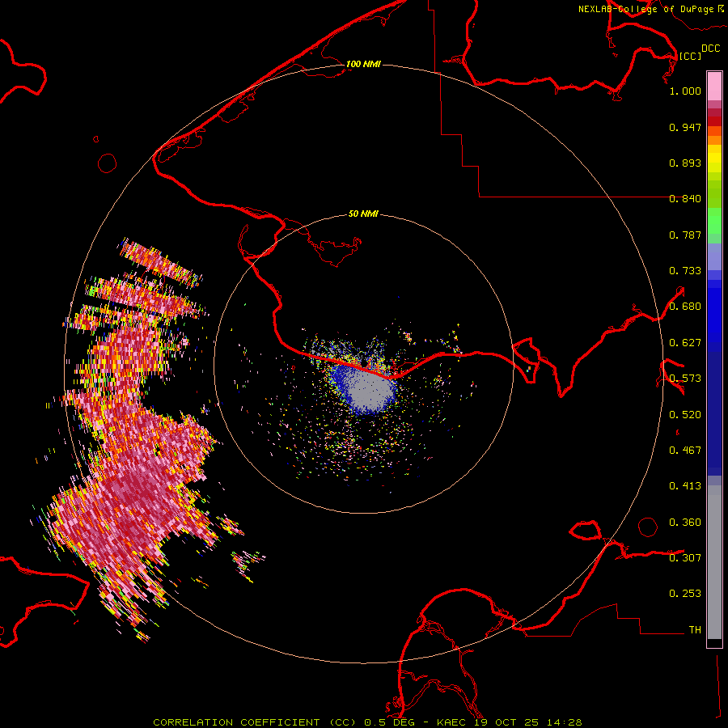Click the 0.5 DEG elevation text
The height and width of the screenshot is (728, 728).
tap(389, 722)
